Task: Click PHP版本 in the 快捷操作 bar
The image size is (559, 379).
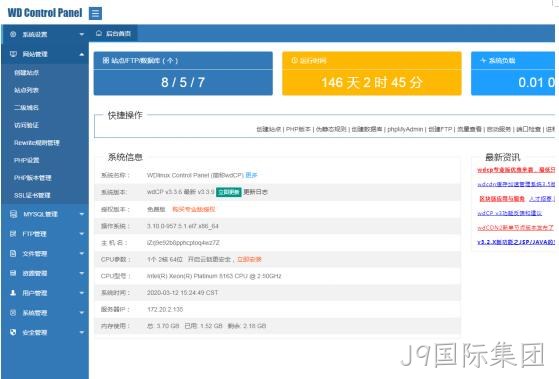Action: click(x=298, y=129)
